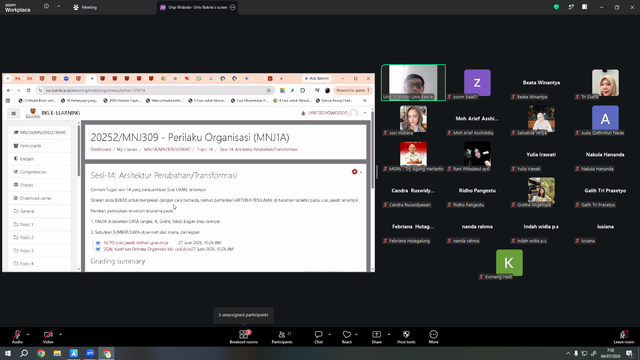Click the shared browser address bar
The width and height of the screenshot is (640, 360).
pyautogui.click(x=154, y=91)
